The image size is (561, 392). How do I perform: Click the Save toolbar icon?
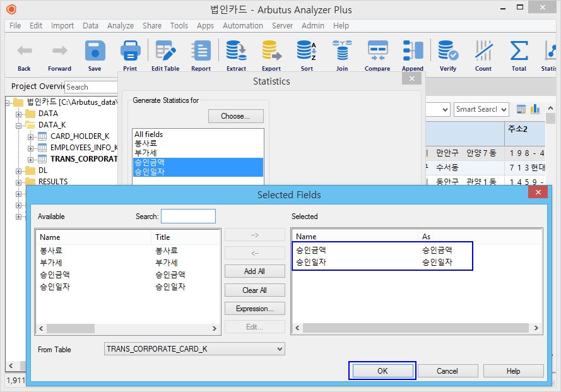coord(95,50)
